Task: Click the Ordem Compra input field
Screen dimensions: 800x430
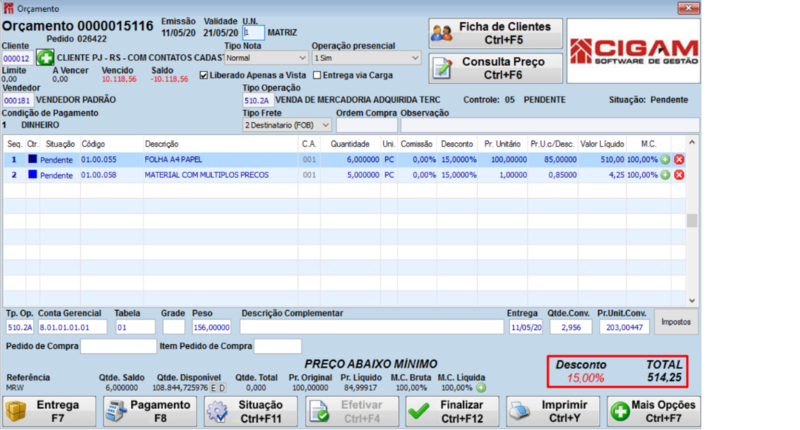Action: tap(367, 125)
